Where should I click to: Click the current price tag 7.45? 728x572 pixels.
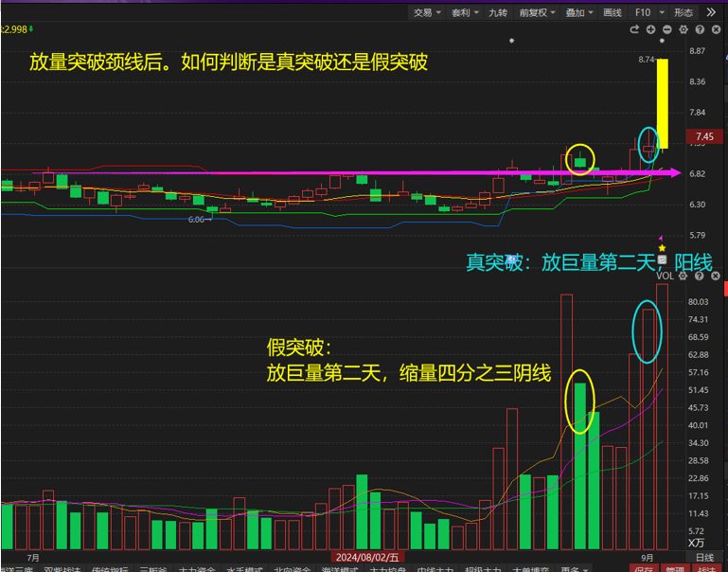click(x=704, y=136)
